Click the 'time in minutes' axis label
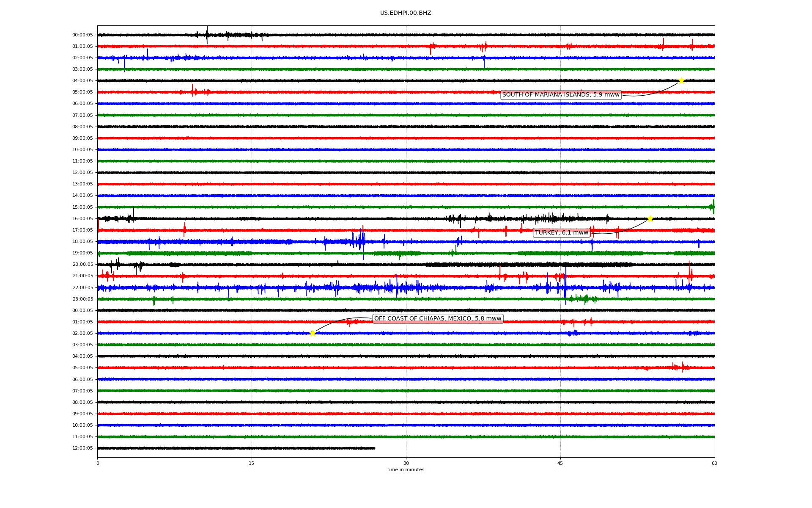 tap(406, 469)
